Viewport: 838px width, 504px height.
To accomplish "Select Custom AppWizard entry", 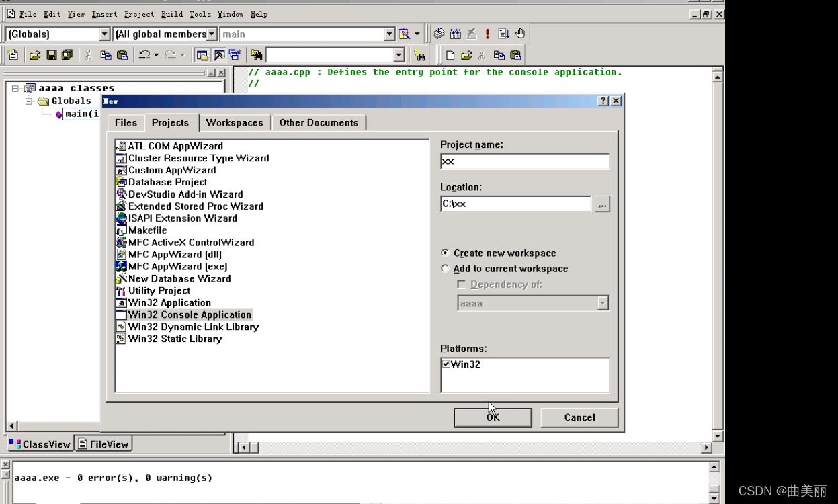I will click(166, 170).
